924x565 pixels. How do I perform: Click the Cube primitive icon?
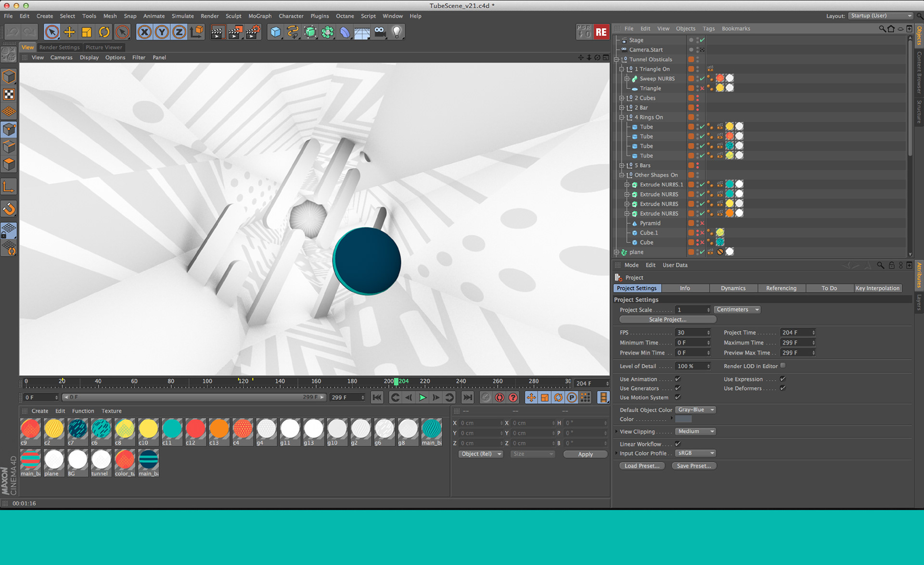275,32
